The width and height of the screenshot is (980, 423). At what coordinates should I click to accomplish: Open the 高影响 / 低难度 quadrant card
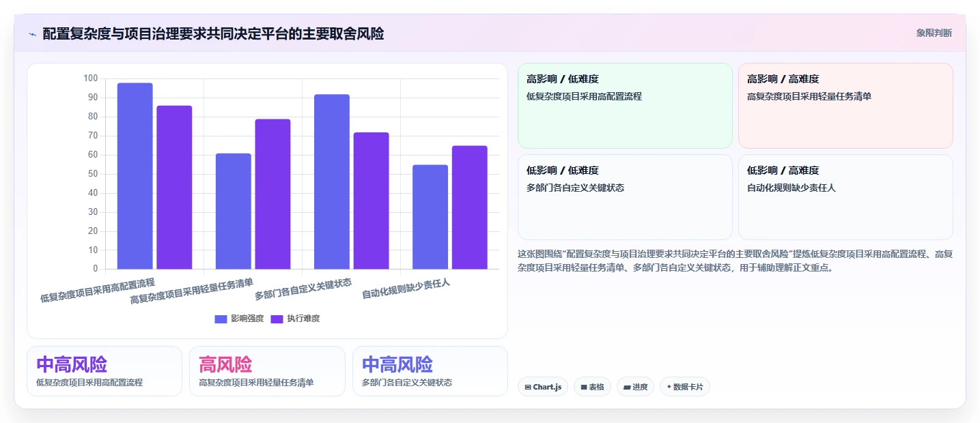coord(625,106)
